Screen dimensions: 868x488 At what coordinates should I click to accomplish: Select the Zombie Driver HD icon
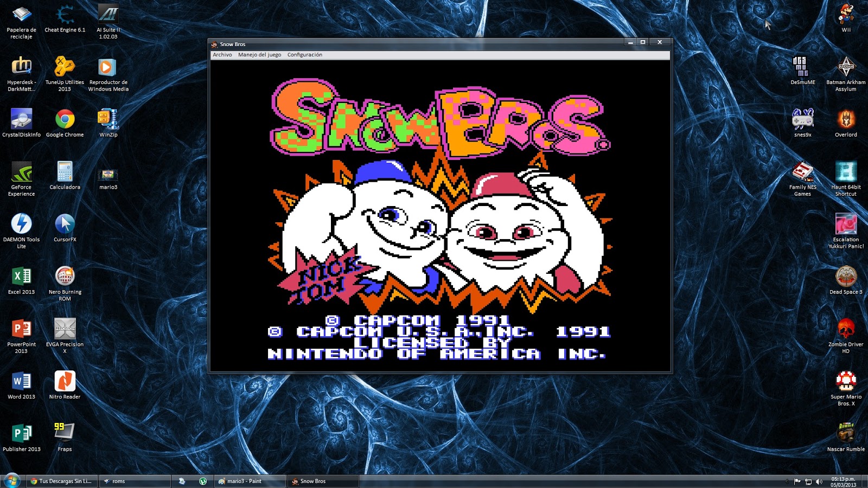pyautogui.click(x=846, y=336)
